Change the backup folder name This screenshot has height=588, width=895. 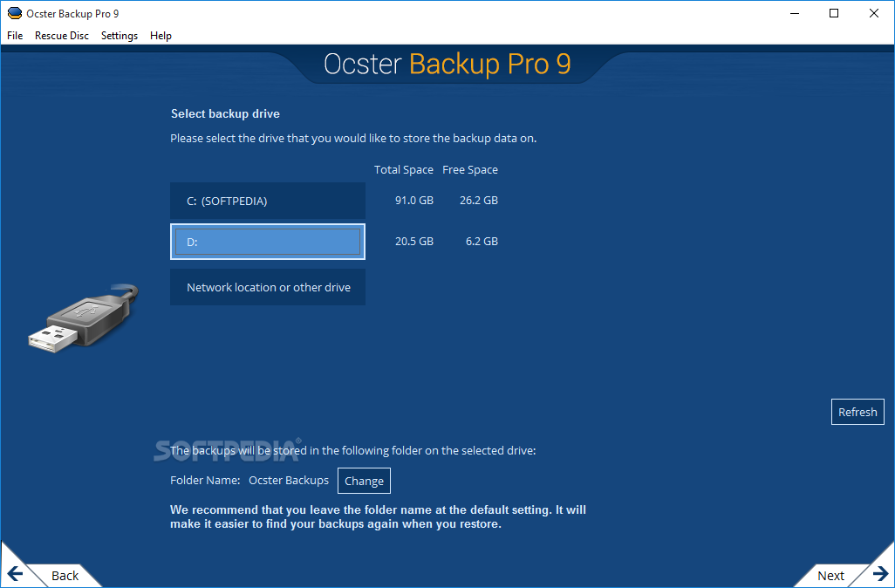364,481
